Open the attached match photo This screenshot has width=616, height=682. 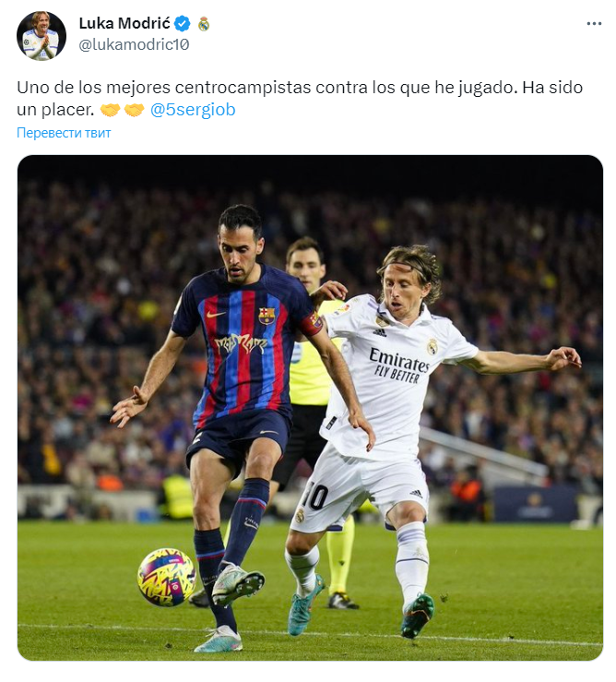[x=310, y=408]
